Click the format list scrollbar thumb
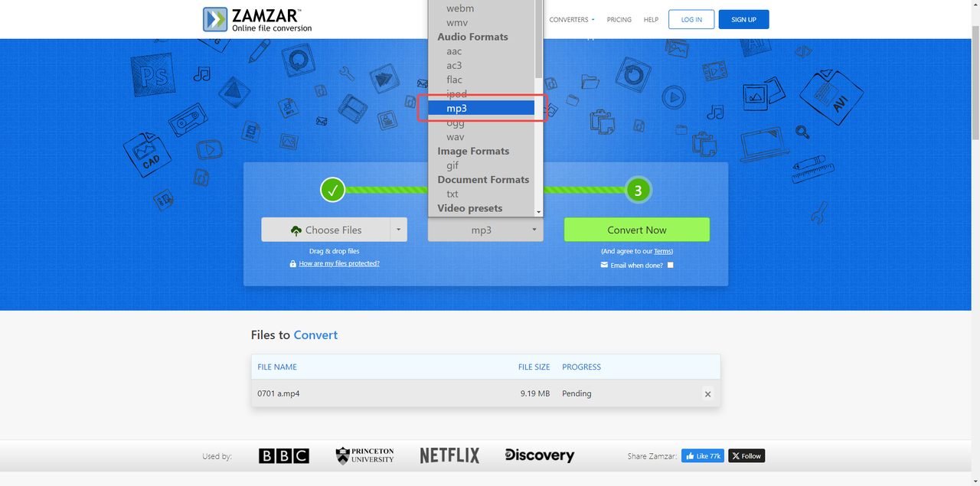The height and width of the screenshot is (486, 980). pos(538,38)
